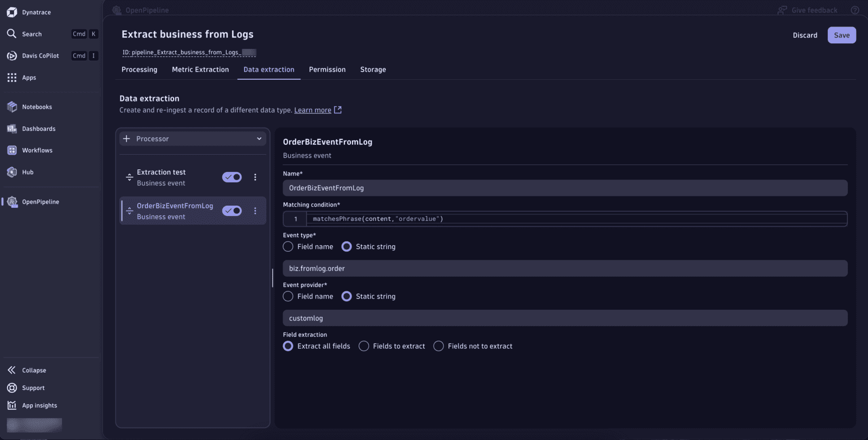Open Dashboards icon in sidebar
The height and width of the screenshot is (440, 868).
(12, 129)
